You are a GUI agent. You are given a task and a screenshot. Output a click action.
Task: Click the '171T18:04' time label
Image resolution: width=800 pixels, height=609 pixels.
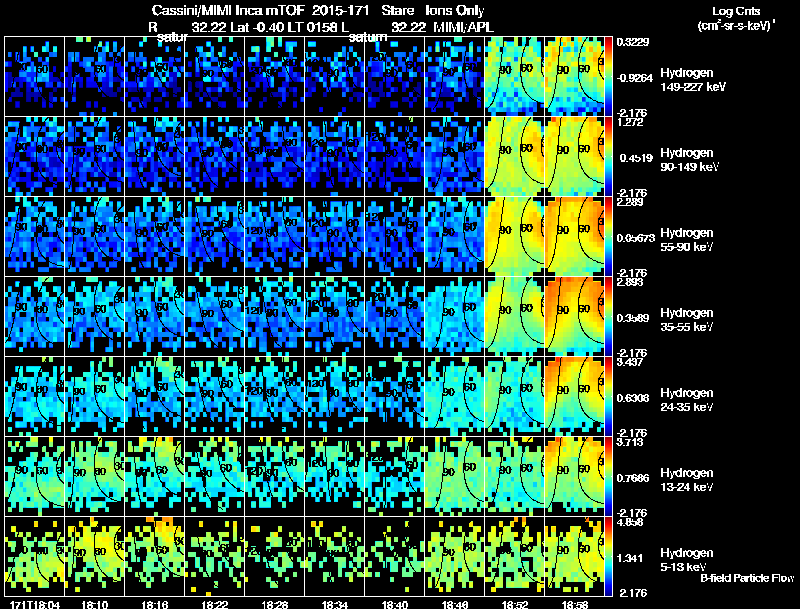point(35,604)
